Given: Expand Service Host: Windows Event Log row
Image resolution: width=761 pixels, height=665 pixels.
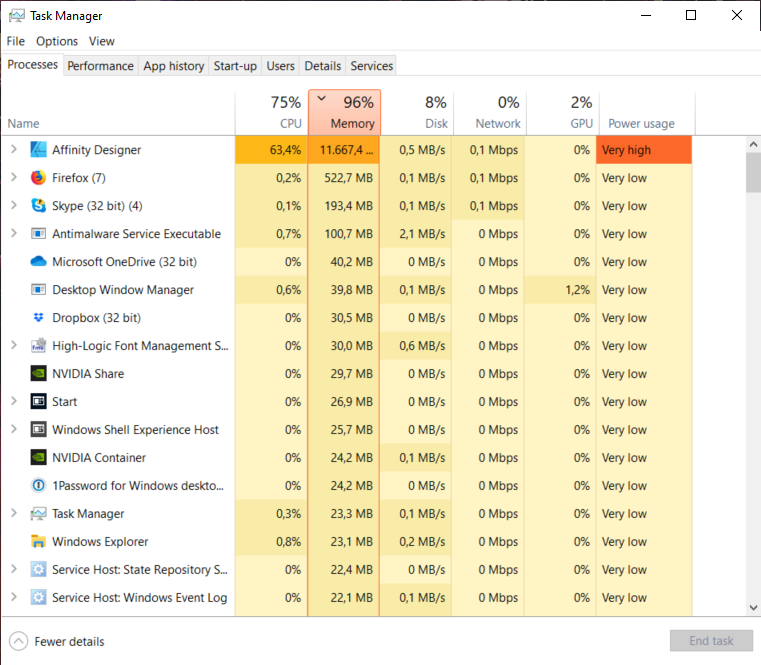Looking at the screenshot, I should 14,598.
